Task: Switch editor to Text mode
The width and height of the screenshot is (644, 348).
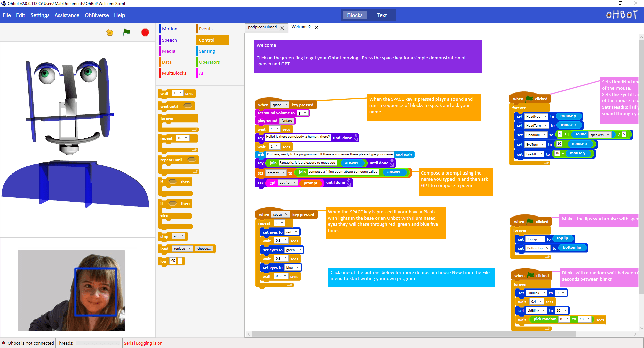Action: [382, 15]
